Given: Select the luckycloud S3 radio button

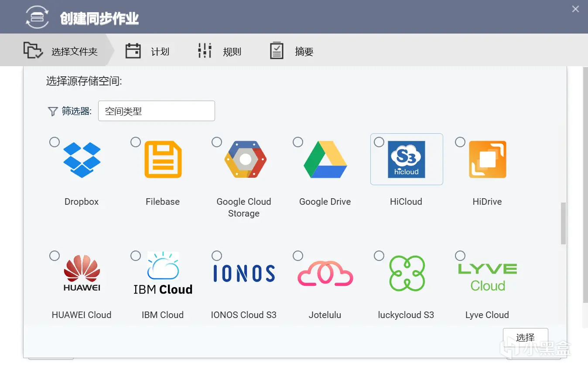Looking at the screenshot, I should pyautogui.click(x=379, y=256).
